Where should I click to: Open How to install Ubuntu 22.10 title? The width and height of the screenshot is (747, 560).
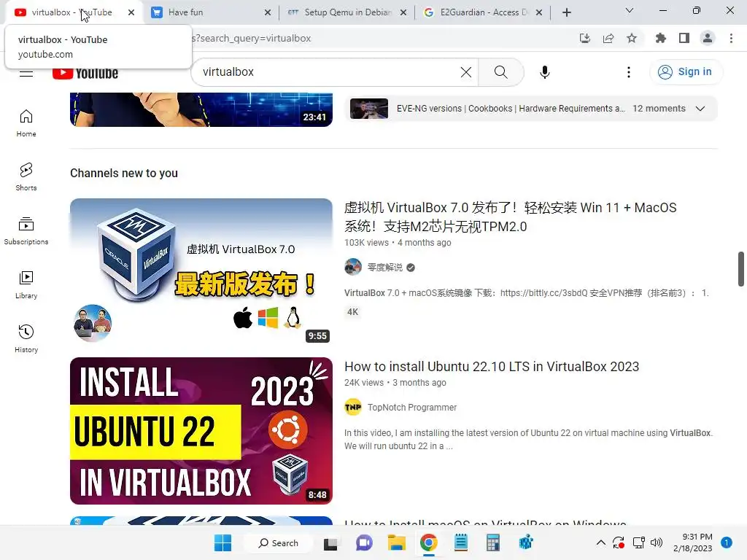[x=492, y=367]
